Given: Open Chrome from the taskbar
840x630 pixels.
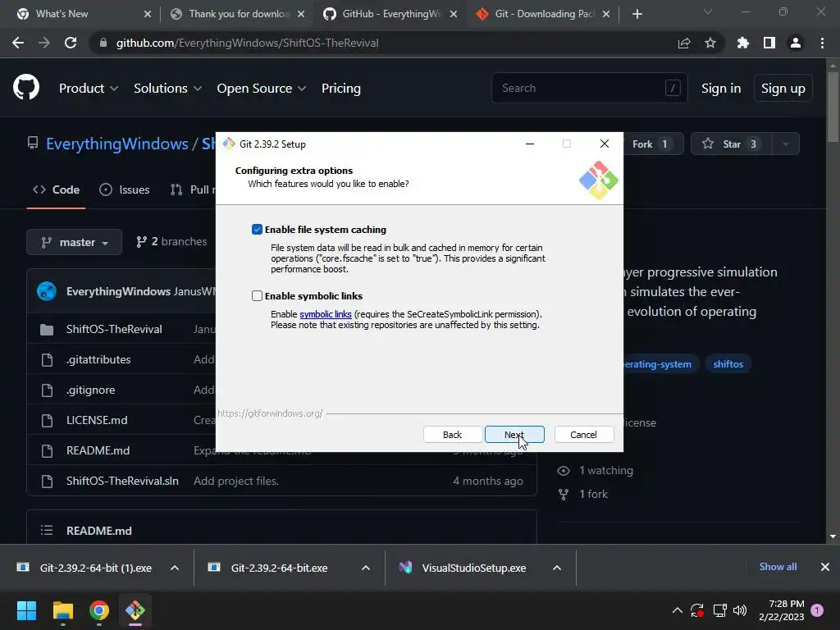Looking at the screenshot, I should (99, 610).
